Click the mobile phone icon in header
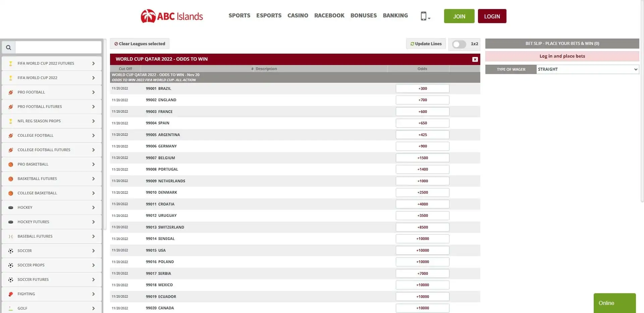This screenshot has width=644, height=313. pyautogui.click(x=424, y=16)
